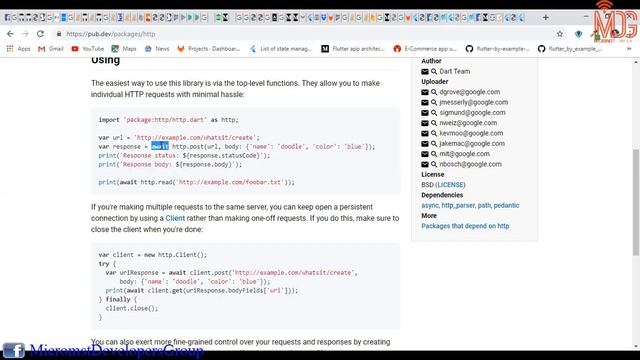Reload the pub.dev page
Screen dimensions: 640x360
(x=40, y=34)
